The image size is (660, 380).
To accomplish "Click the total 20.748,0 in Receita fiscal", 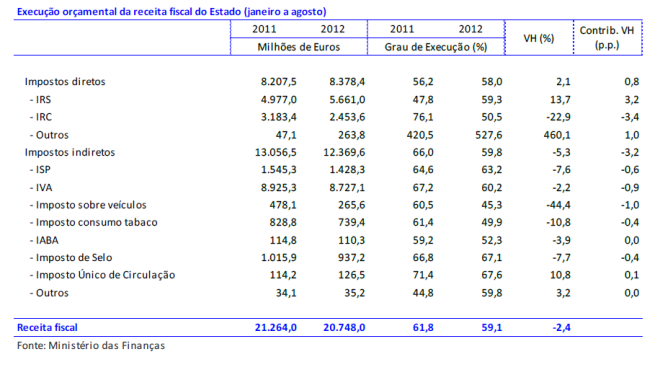I will pos(344,327).
